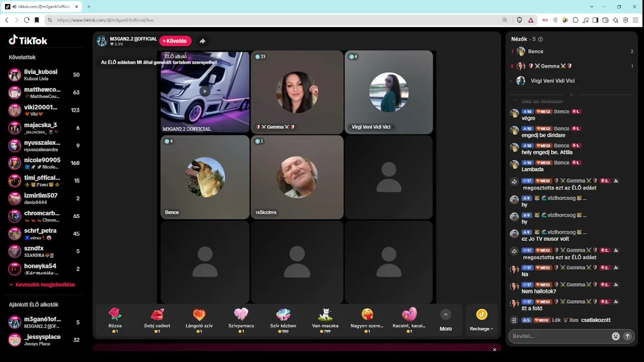Open the TRSiccimTR guest tile

point(297,177)
